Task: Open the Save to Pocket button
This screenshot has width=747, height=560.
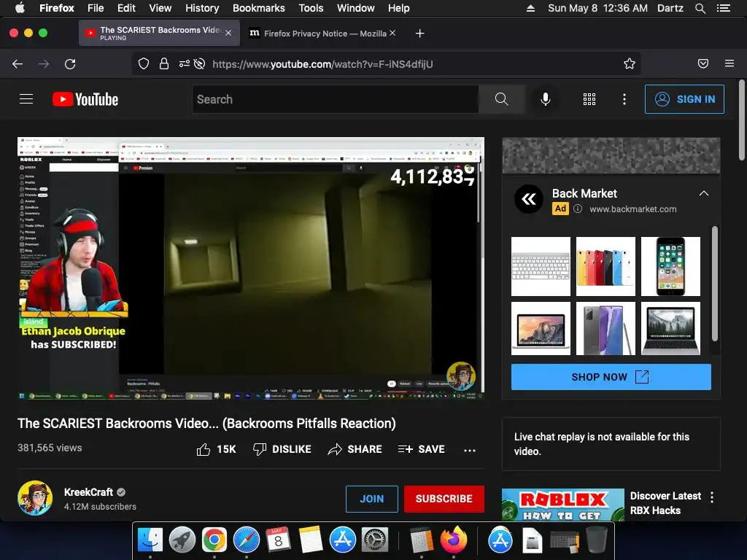Action: point(703,64)
